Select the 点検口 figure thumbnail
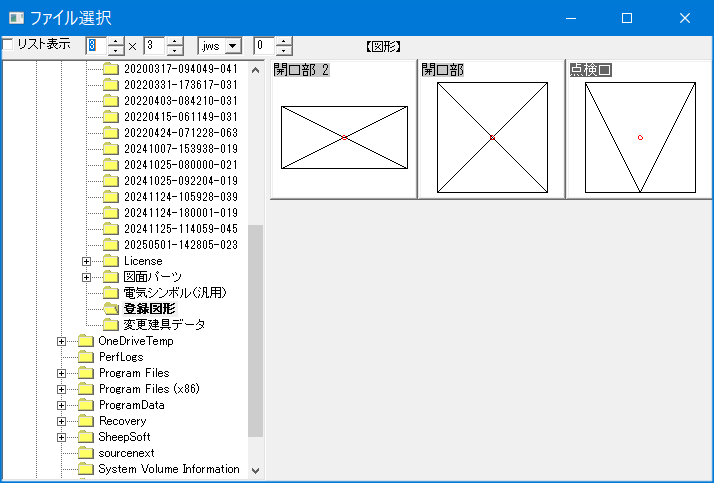The height and width of the screenshot is (483, 714). click(x=640, y=129)
